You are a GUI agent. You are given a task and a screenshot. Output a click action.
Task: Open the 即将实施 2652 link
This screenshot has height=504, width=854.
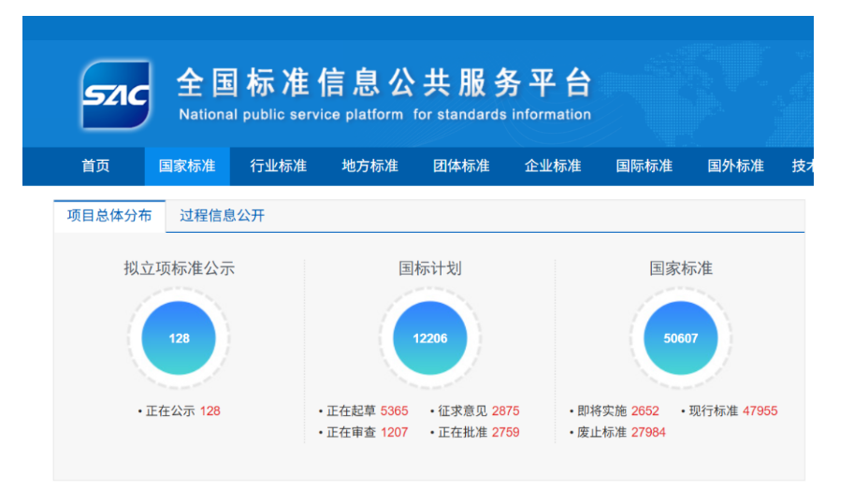tap(615, 410)
